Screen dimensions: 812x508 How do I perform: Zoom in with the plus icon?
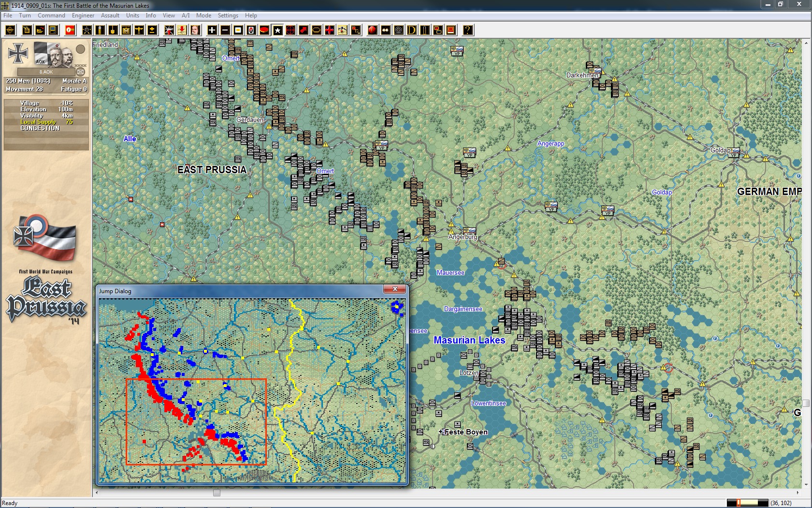(212, 30)
